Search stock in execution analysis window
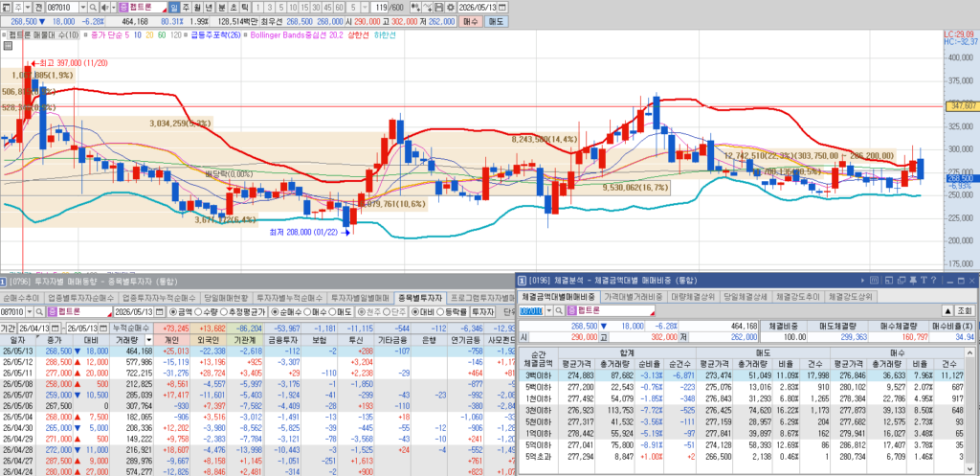Screen dimensions: 980x476 coord(559,311)
